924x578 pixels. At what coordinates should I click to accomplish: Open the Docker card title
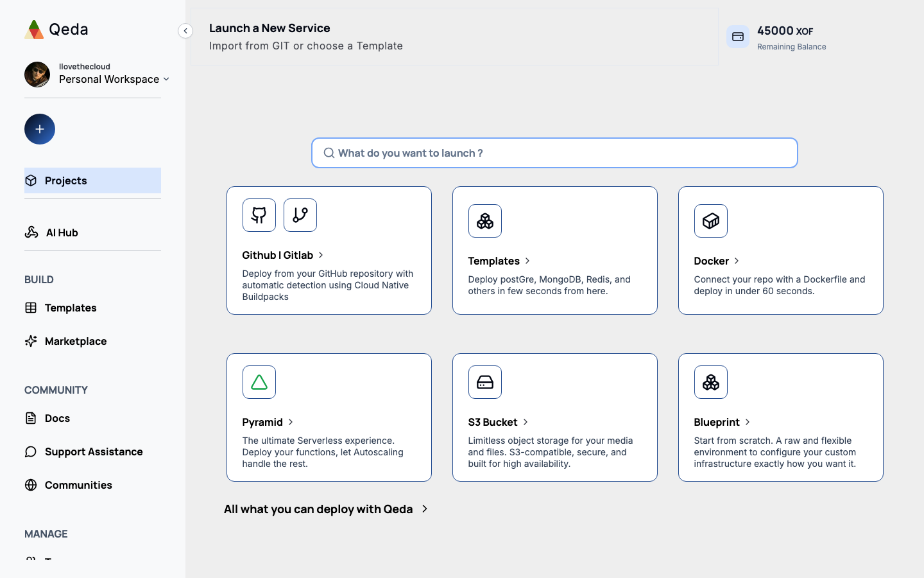coord(711,261)
